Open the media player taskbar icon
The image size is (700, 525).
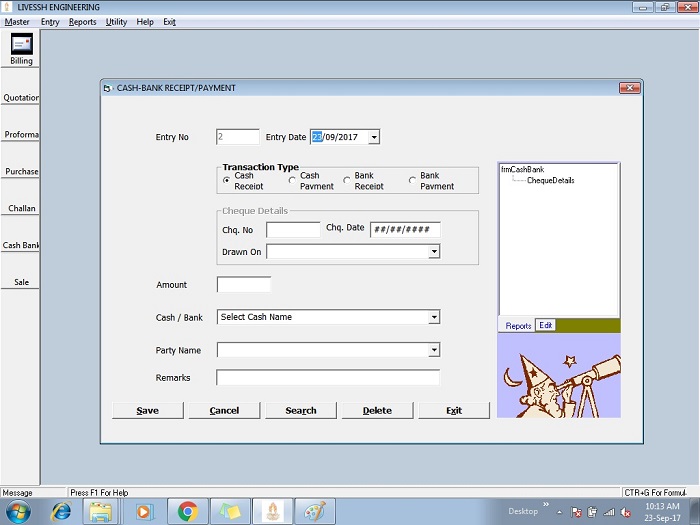tap(144, 511)
